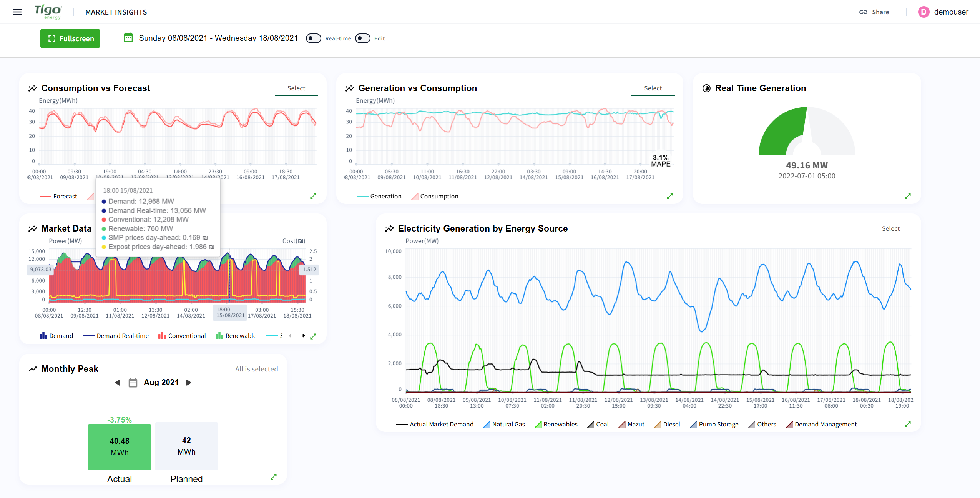
Task: Open Select dropdown in Generation vs Consumption
Action: (x=653, y=88)
